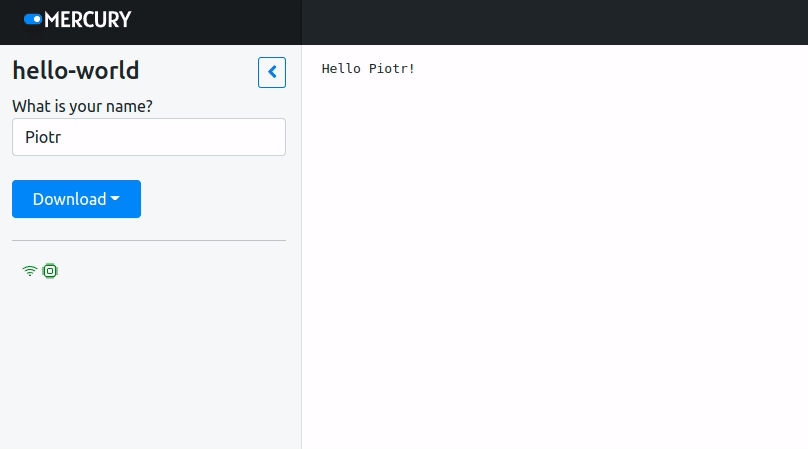Click the word 'Download' on the blue button
808x449 pixels.
coord(69,199)
